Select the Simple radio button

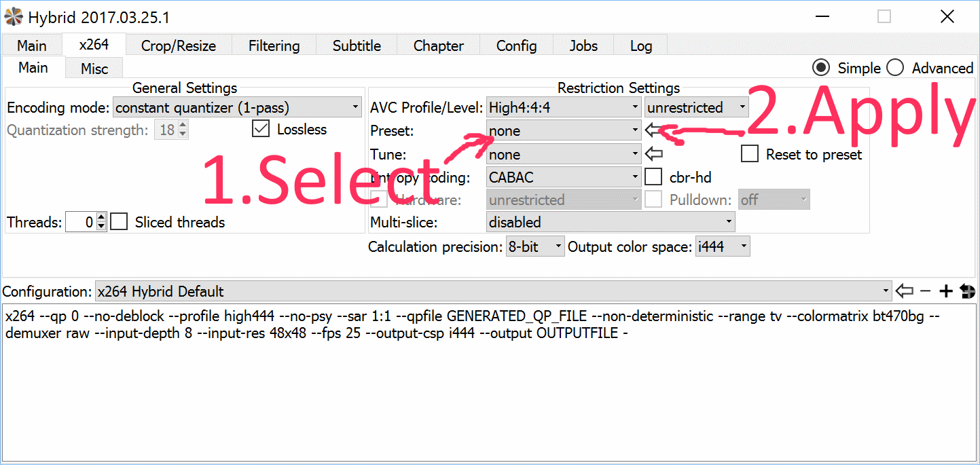tap(821, 68)
